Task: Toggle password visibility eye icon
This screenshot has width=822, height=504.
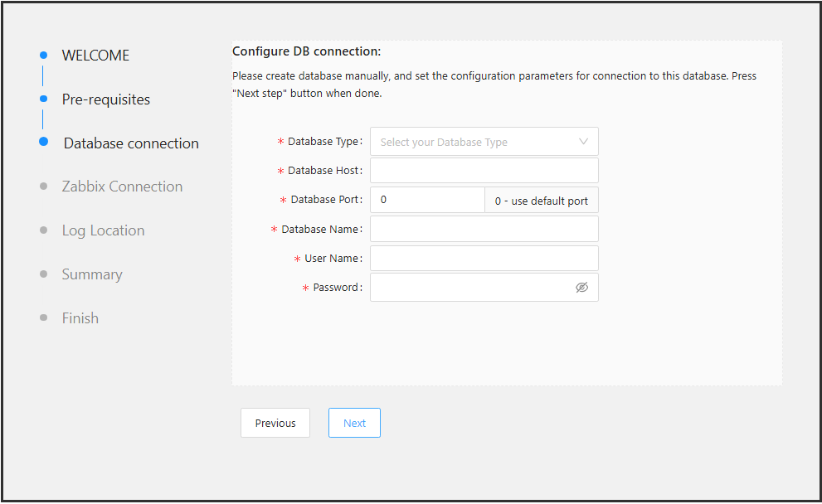Action: [581, 288]
